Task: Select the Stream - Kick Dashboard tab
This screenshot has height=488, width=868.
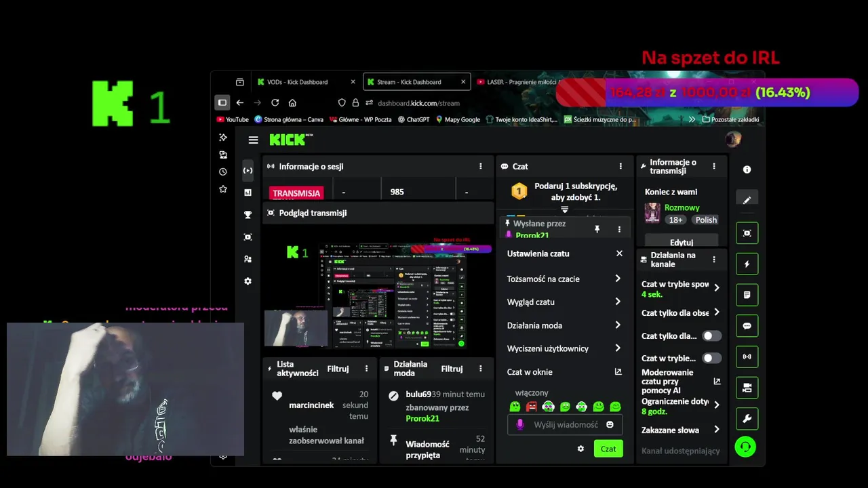Action: pyautogui.click(x=416, y=82)
